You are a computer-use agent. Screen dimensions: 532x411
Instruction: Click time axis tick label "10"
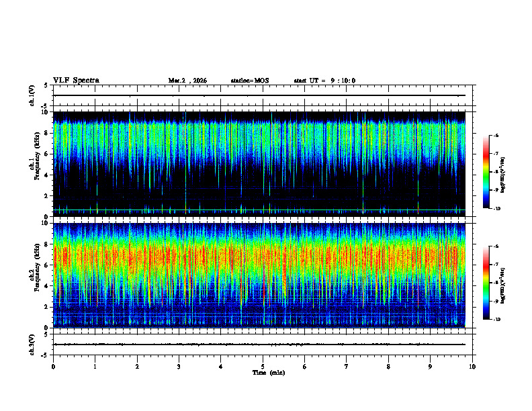(x=472, y=367)
